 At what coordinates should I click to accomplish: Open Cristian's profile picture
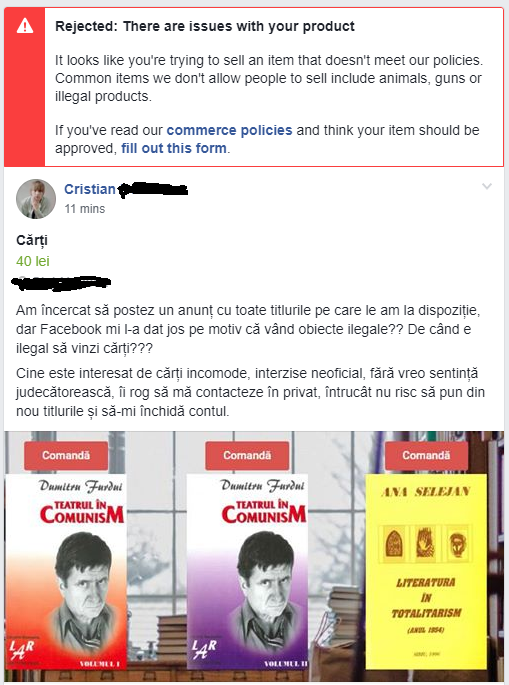36,199
